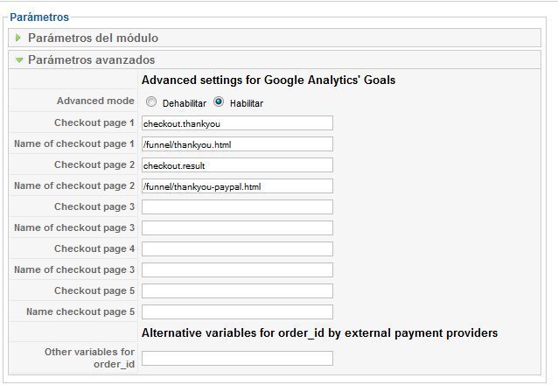Screen dimensions: 558x392
Task: Click the empty Checkout page 3 field
Action: (x=237, y=207)
